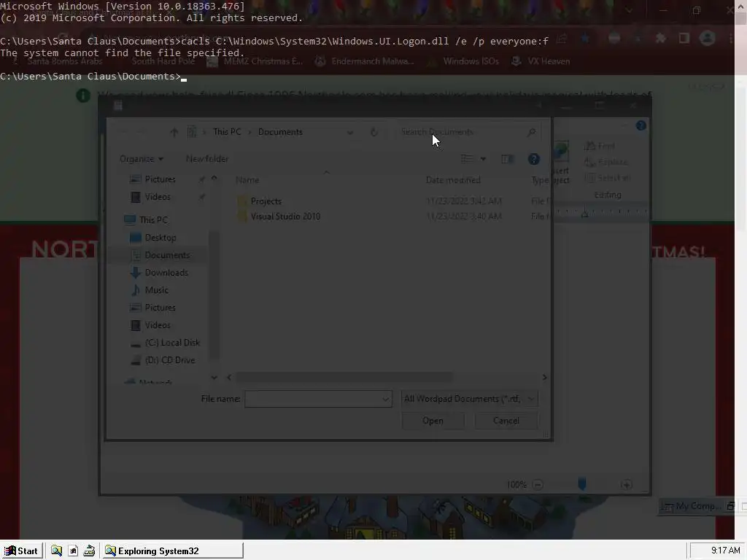The width and height of the screenshot is (747, 560).
Task: Select (C:) Local Disk in tree
Action: tap(172, 343)
